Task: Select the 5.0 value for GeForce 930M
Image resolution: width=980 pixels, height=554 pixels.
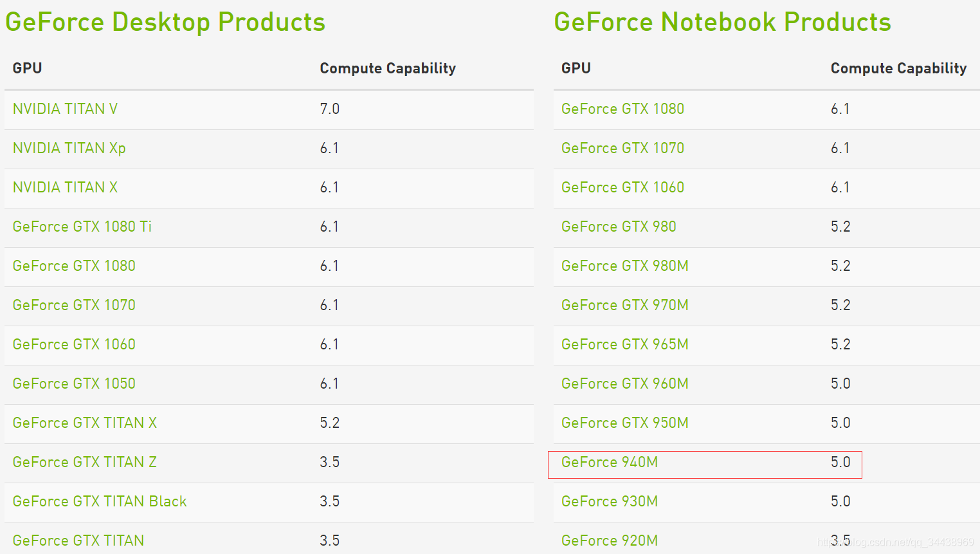Action: (840, 501)
